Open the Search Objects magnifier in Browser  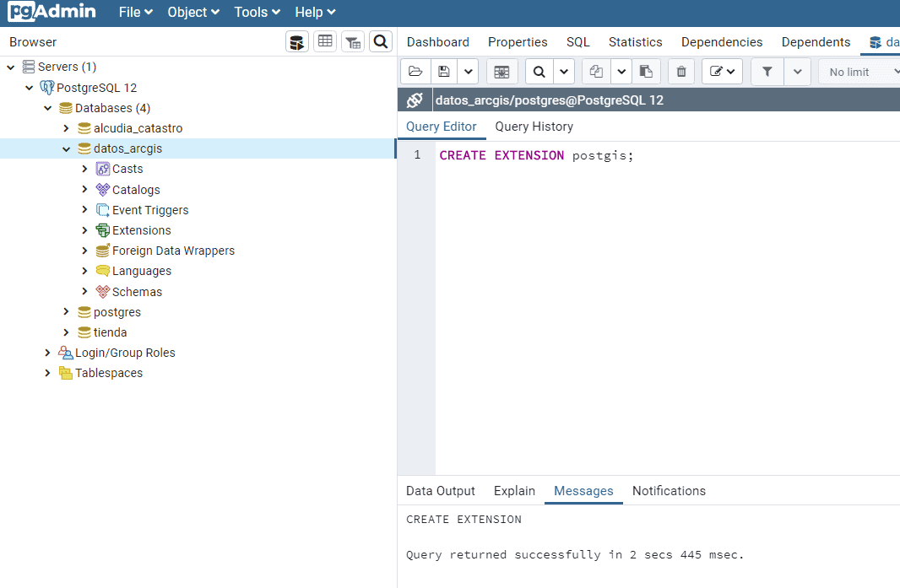[x=381, y=42]
